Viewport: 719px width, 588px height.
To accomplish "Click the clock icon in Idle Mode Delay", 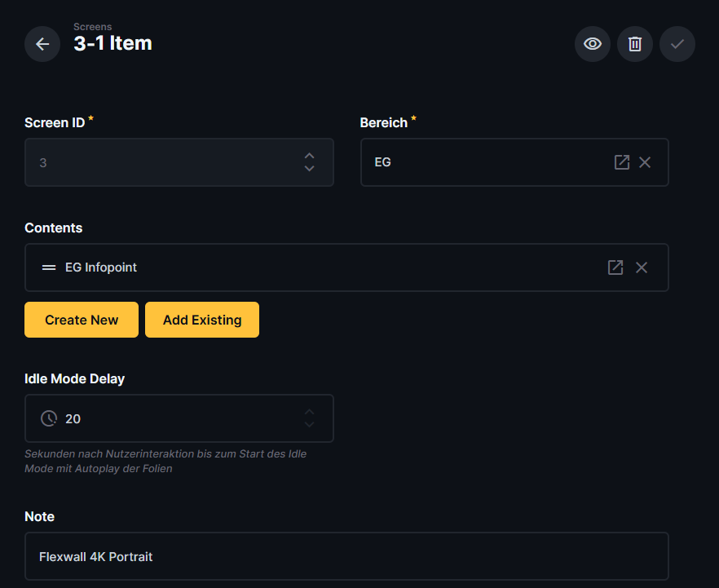I will click(49, 418).
